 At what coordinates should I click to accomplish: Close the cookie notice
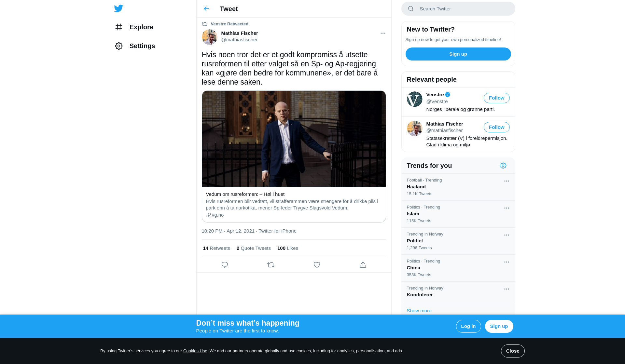click(512, 351)
